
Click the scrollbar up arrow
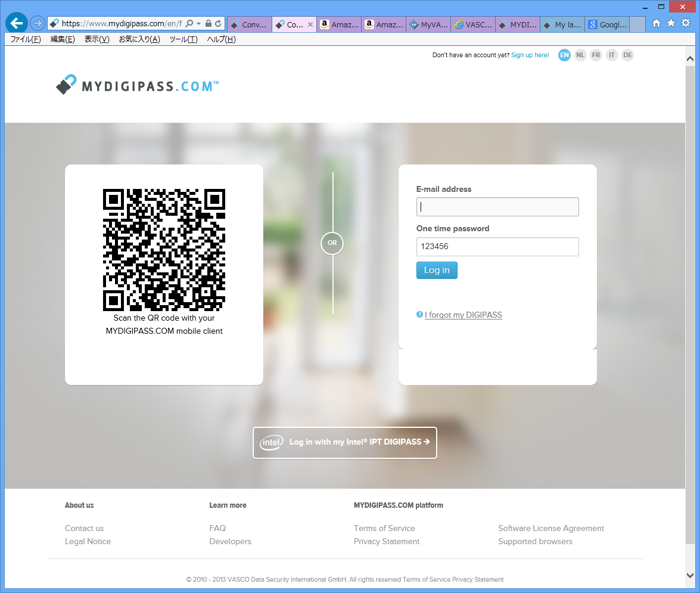(690, 58)
